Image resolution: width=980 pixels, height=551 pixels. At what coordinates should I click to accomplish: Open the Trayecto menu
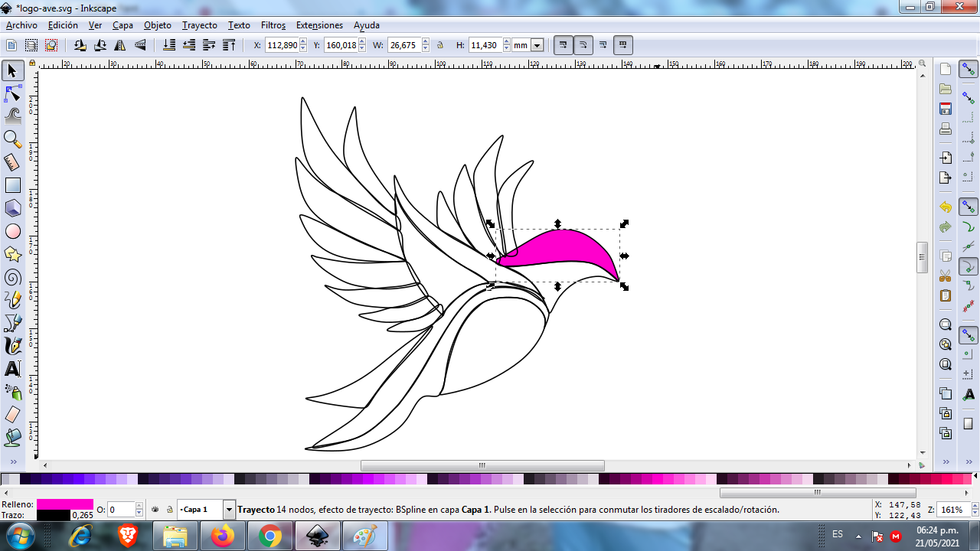click(x=200, y=25)
